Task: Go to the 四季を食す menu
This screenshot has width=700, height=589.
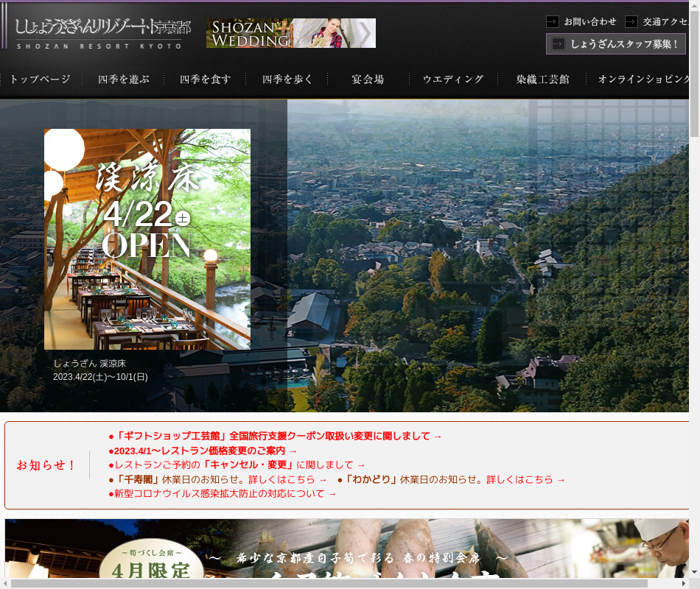Action: coord(206,80)
